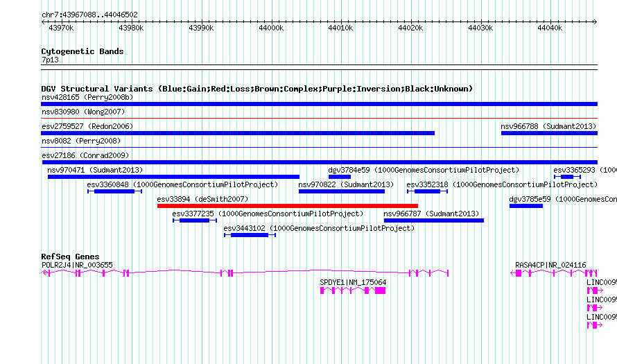The image size is (617, 364).
Task: Click the 43980k ruler tick label
Action: 131,28
